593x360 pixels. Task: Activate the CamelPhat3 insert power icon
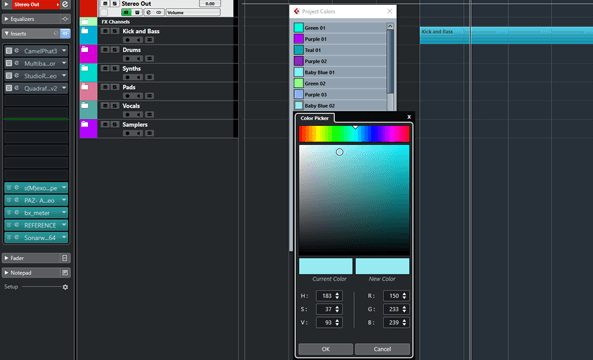click(x=9, y=51)
